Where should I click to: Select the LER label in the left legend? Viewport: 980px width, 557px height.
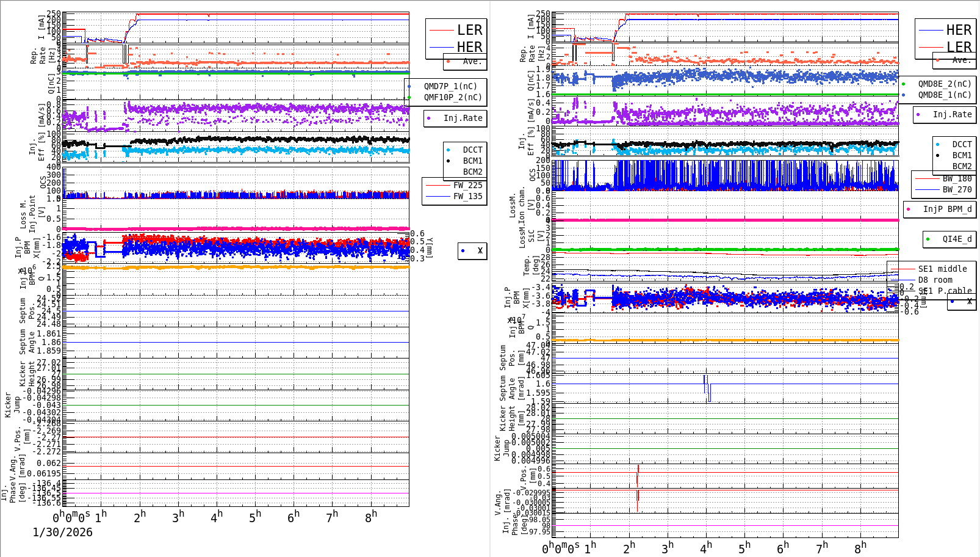click(470, 29)
